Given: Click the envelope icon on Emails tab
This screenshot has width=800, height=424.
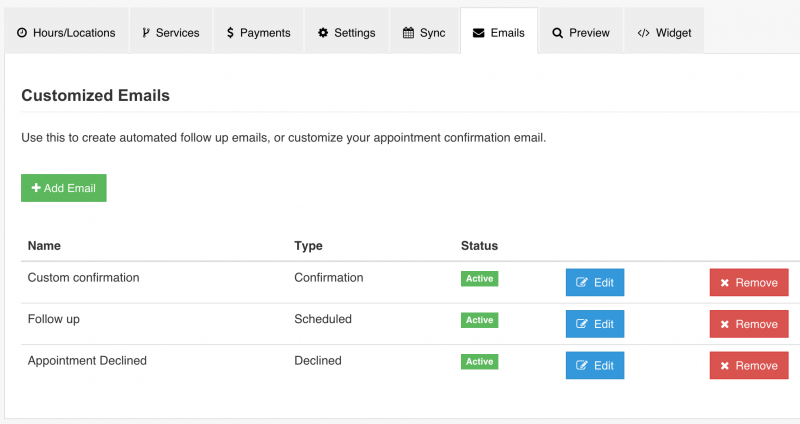Looking at the screenshot, I should pyautogui.click(x=479, y=33).
